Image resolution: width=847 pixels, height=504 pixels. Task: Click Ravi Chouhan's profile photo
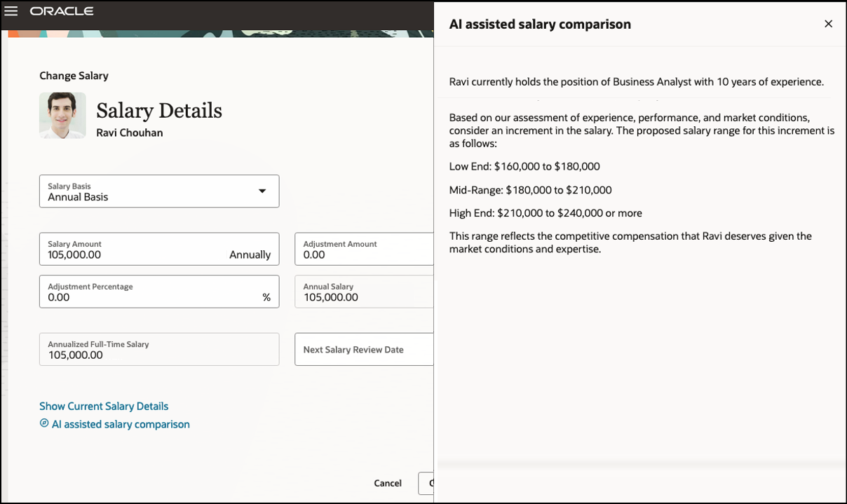click(x=62, y=115)
